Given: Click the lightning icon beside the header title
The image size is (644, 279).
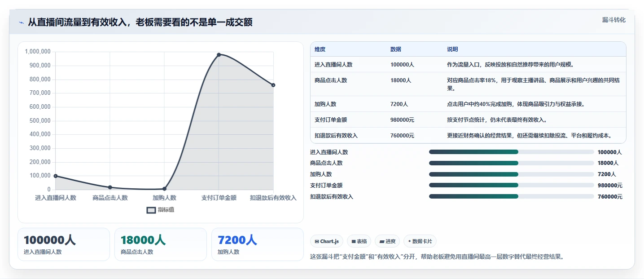Looking at the screenshot, I should click(x=21, y=22).
